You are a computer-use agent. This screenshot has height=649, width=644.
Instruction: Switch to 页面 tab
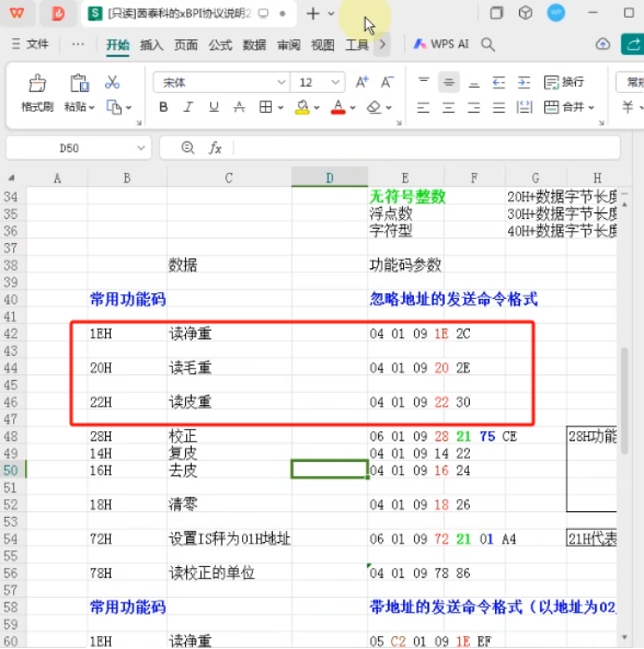186,45
